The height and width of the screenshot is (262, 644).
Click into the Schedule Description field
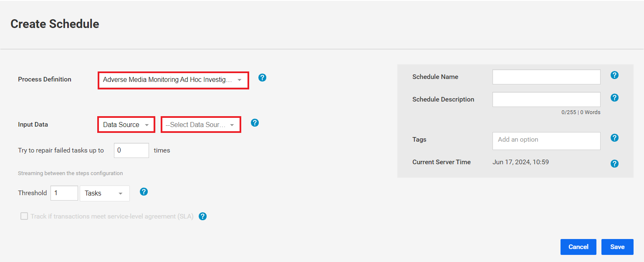(x=546, y=99)
